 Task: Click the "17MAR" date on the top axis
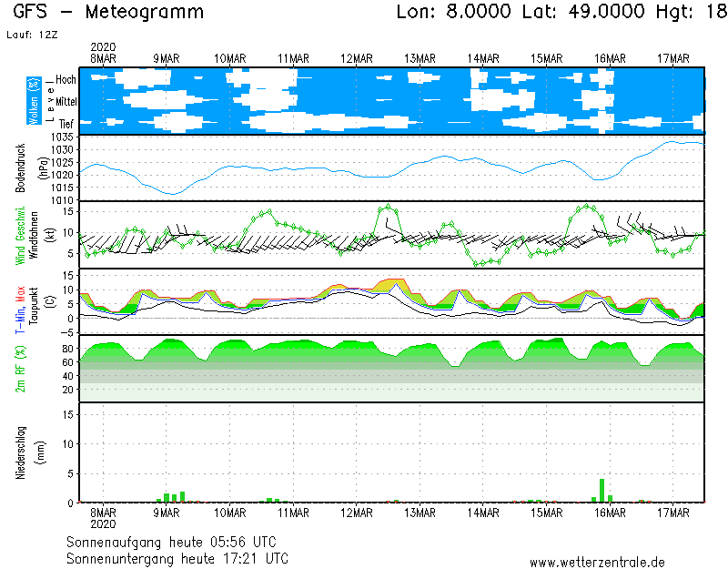(673, 59)
